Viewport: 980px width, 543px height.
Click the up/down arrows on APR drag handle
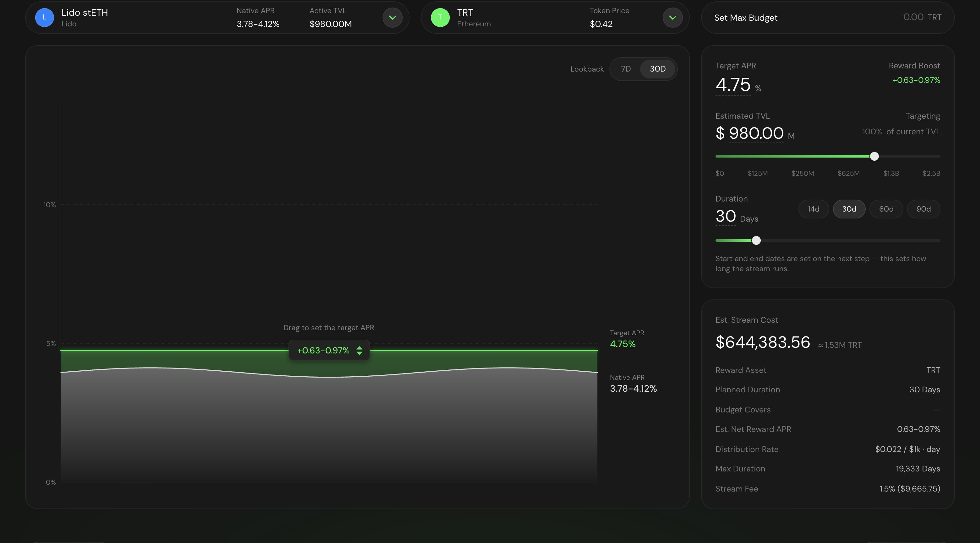pos(359,351)
